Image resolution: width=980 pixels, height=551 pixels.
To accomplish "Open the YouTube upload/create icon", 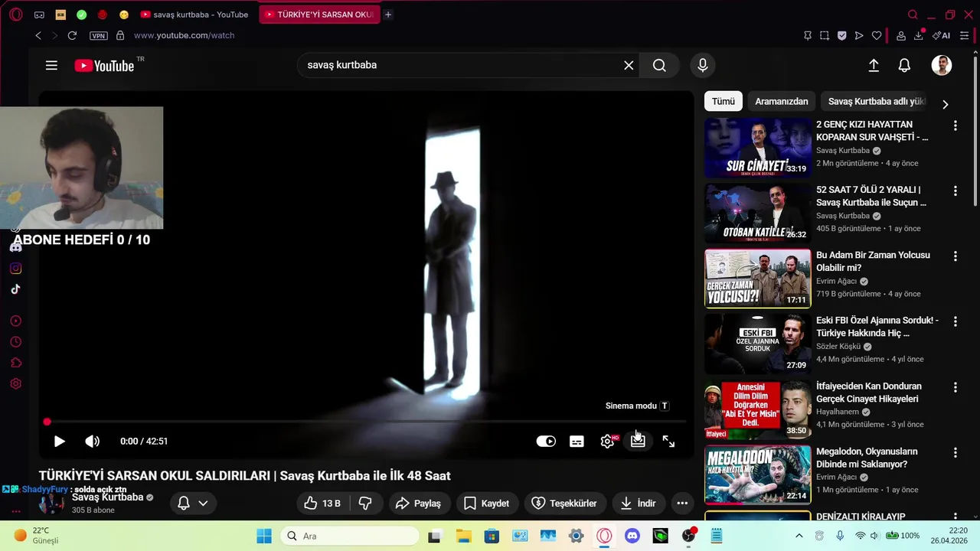I will tap(874, 66).
